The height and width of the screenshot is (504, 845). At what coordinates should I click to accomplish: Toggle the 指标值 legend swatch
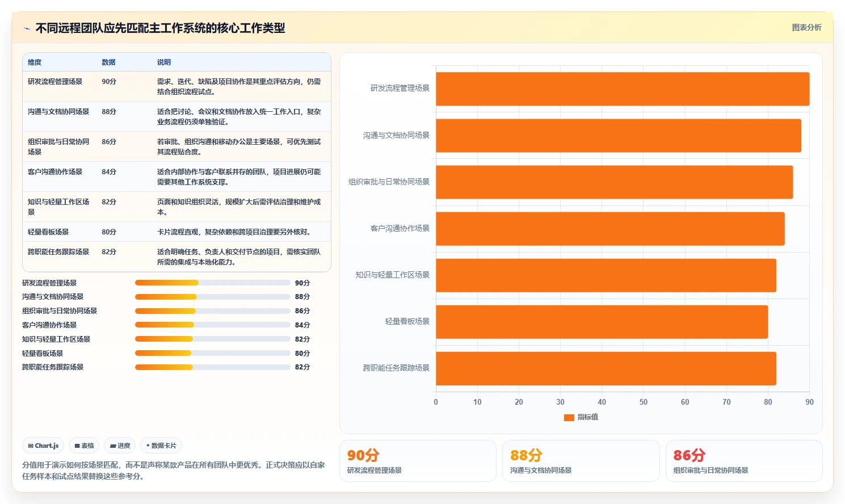569,417
